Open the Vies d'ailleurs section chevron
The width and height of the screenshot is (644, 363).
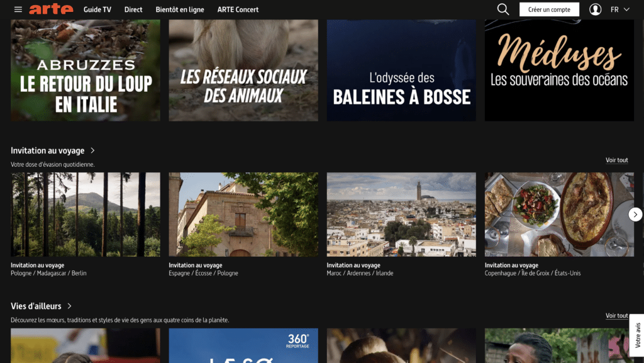[70, 306]
